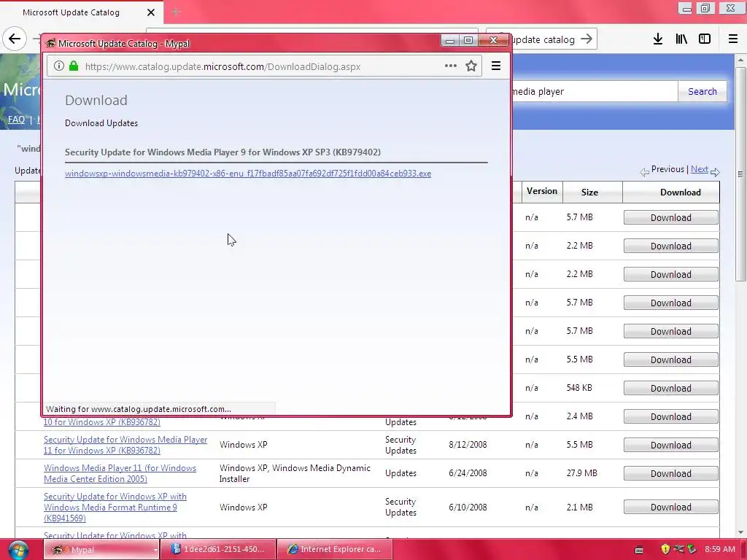Download the kb979402 x86 enu exe link

click(248, 174)
